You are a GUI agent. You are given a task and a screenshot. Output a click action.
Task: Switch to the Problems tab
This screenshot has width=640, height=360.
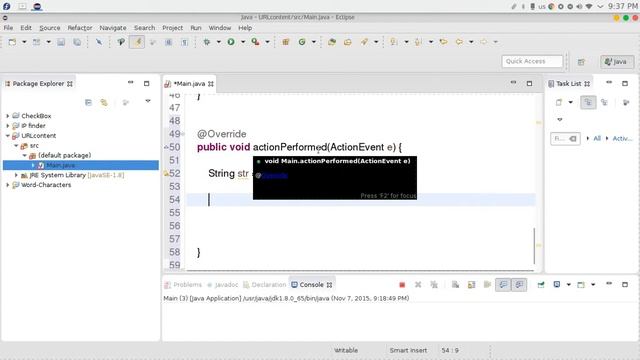pyautogui.click(x=183, y=284)
